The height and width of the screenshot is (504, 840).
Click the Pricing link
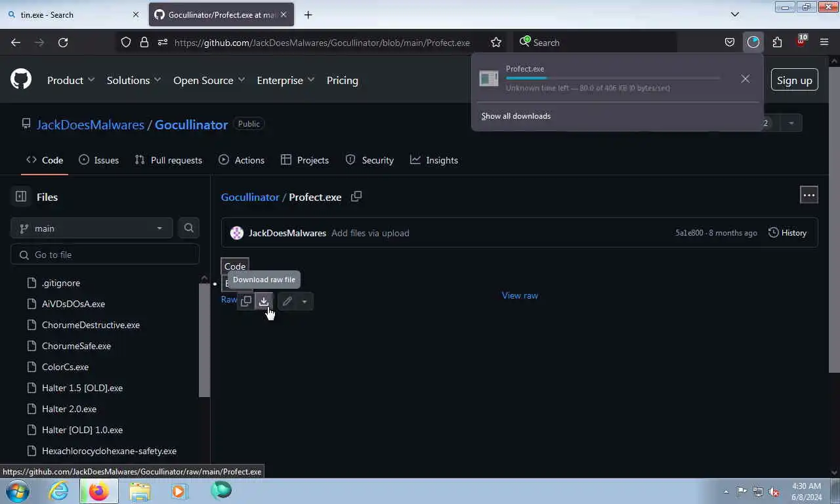tap(343, 80)
